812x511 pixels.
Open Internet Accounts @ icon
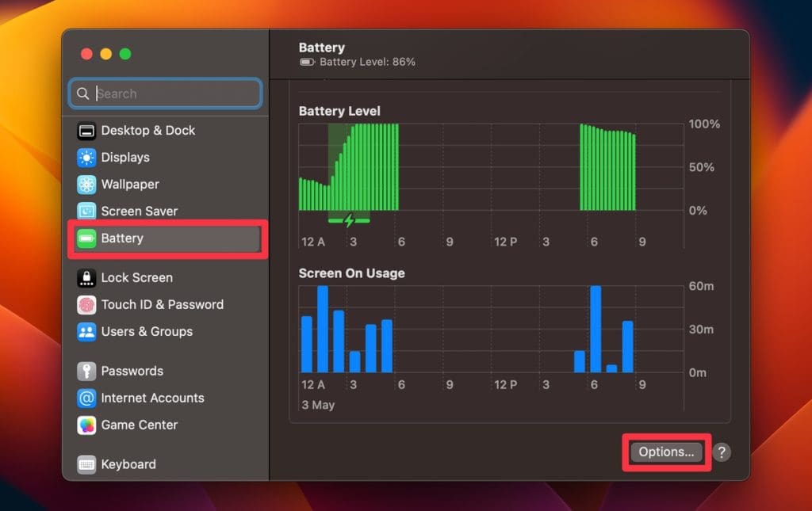(86, 399)
